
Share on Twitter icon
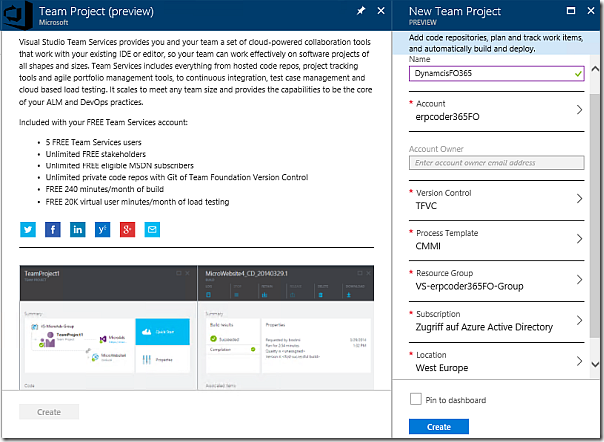click(x=28, y=229)
